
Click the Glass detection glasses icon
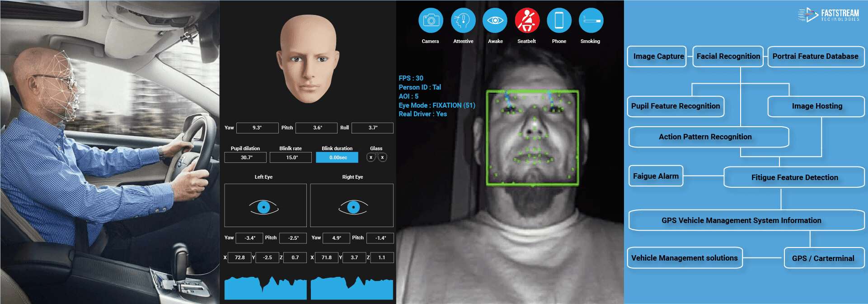(376, 157)
